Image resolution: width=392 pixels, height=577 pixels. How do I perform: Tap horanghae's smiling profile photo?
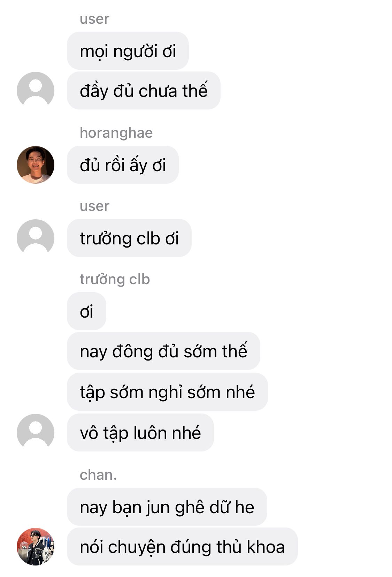point(36,165)
